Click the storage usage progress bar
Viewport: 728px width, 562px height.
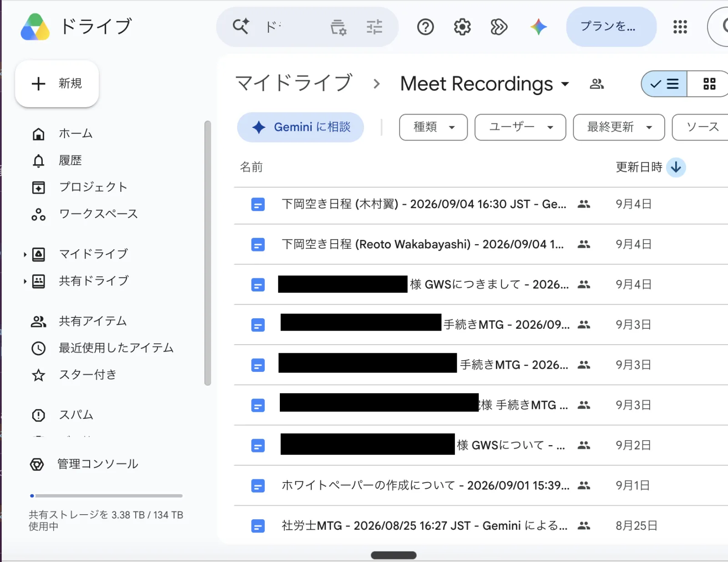106,496
